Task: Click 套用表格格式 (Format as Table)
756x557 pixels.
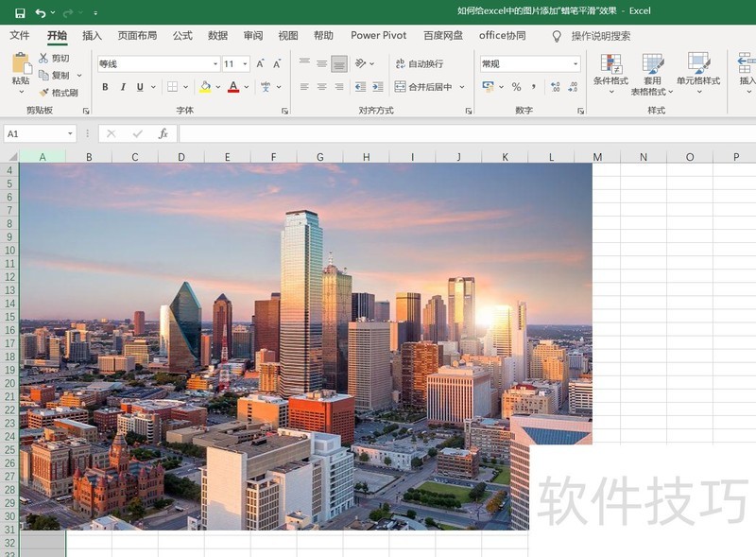Action: pyautogui.click(x=653, y=74)
